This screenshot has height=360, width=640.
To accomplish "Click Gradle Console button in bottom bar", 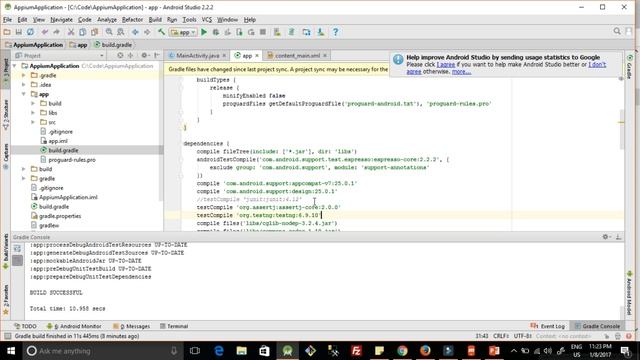I will [597, 326].
